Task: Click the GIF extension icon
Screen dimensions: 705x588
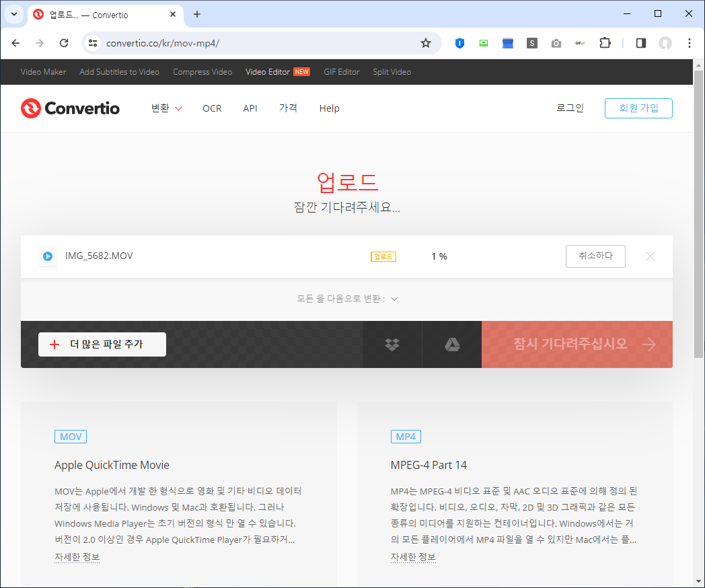Action: (580, 42)
